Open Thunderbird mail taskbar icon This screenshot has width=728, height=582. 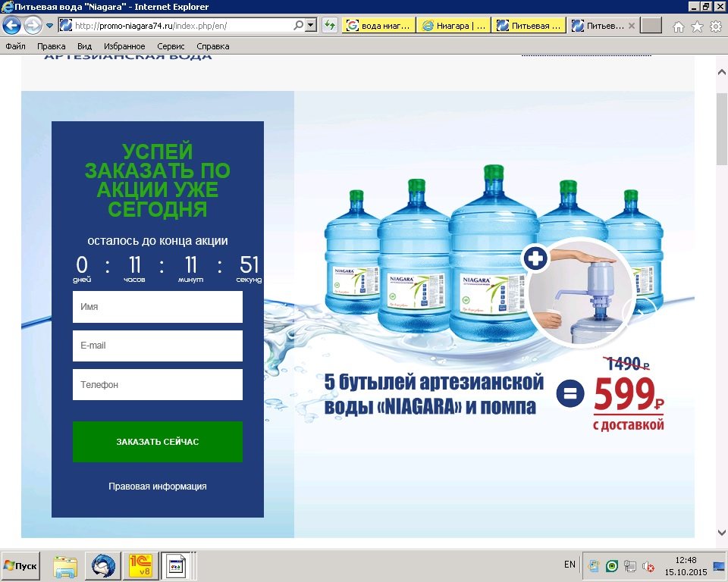click(103, 566)
